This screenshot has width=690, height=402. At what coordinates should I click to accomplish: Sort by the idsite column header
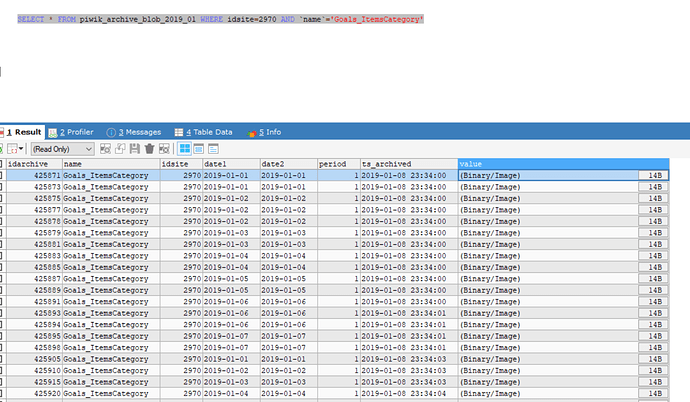tap(181, 164)
